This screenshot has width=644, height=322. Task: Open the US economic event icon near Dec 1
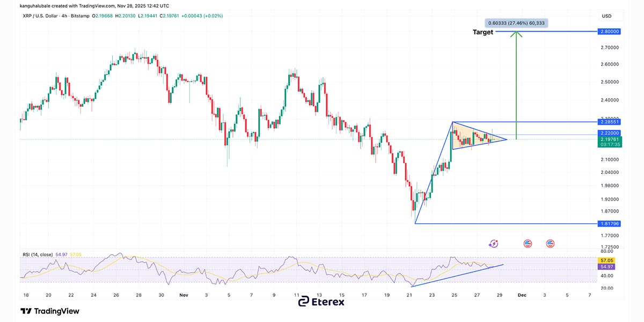[528, 244]
